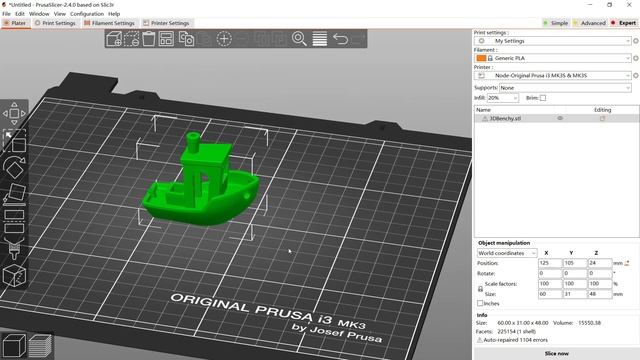Click the Slice now button
Image resolution: width=640 pixels, height=360 pixels.
[556, 353]
